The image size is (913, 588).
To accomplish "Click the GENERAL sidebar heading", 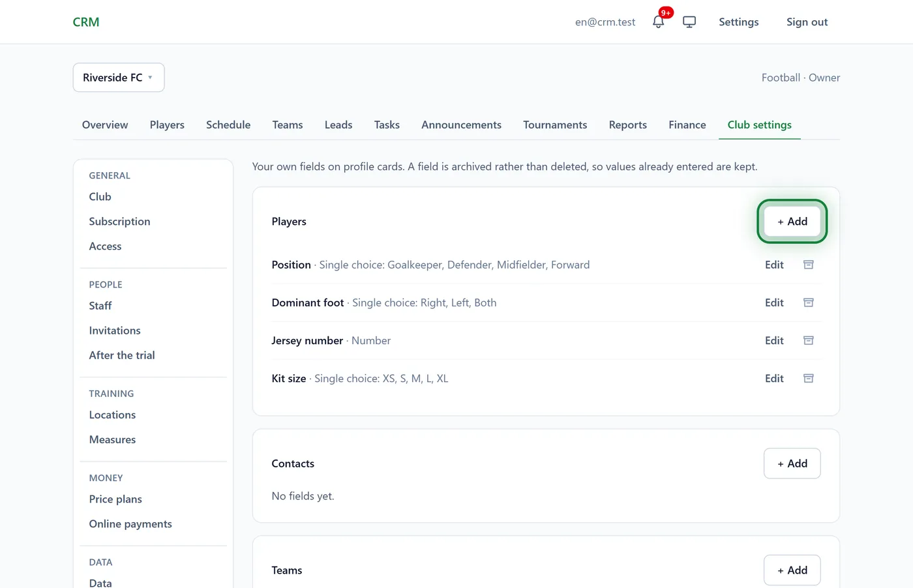I will tap(110, 175).
